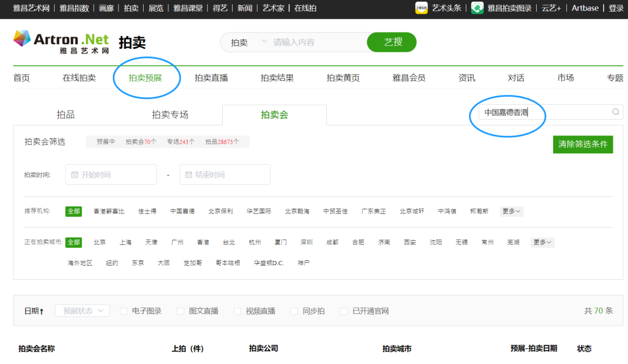Open 登录 link in top bar
Image resolution: width=628 pixels, height=364 pixels.
click(x=616, y=8)
